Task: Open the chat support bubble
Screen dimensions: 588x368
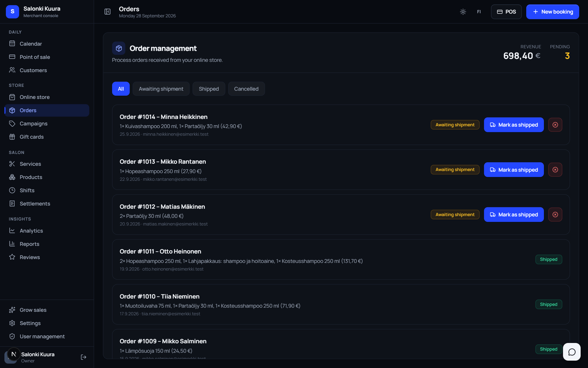Action: tap(572, 352)
